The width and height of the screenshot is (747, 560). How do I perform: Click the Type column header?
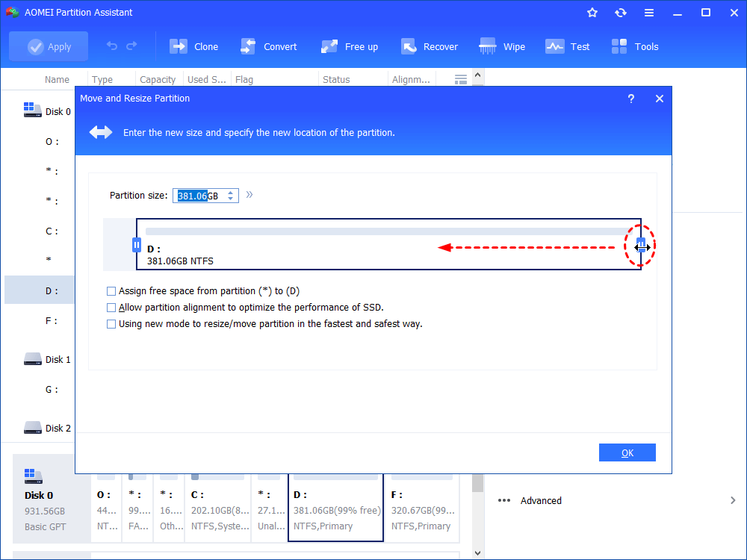click(102, 80)
